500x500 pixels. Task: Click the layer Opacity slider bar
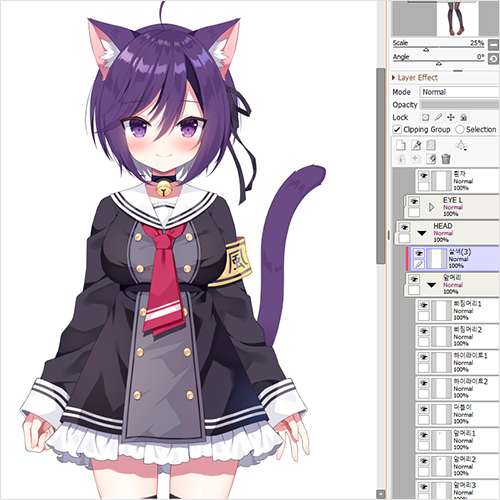pyautogui.click(x=460, y=105)
